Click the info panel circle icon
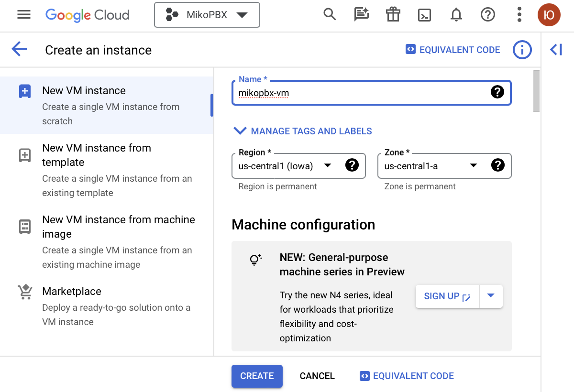 coord(522,50)
